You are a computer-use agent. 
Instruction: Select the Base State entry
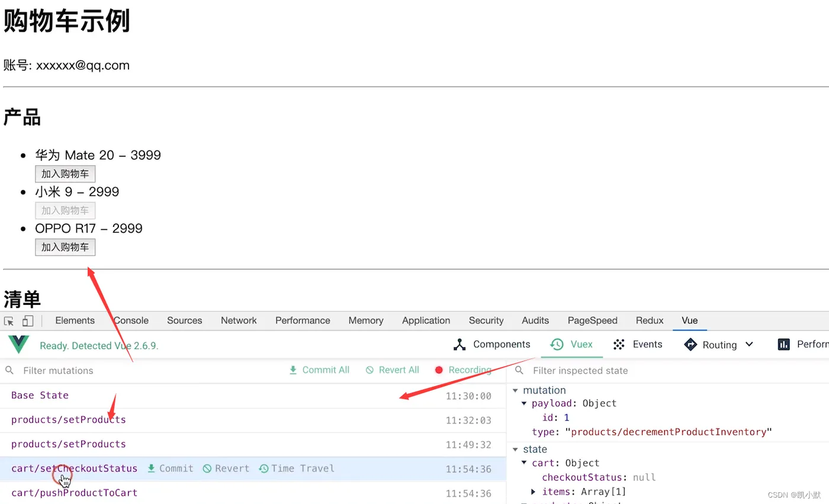coord(253,396)
